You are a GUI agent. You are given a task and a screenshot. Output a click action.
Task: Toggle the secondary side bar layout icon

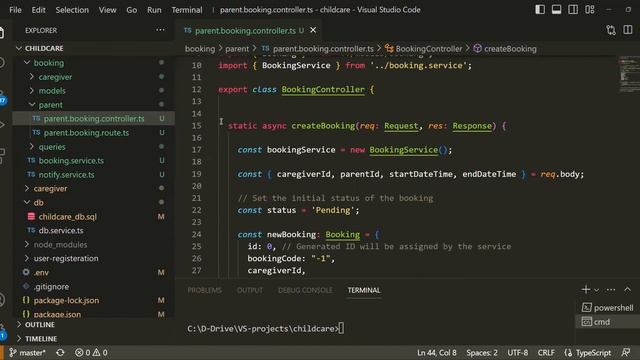pos(573,9)
